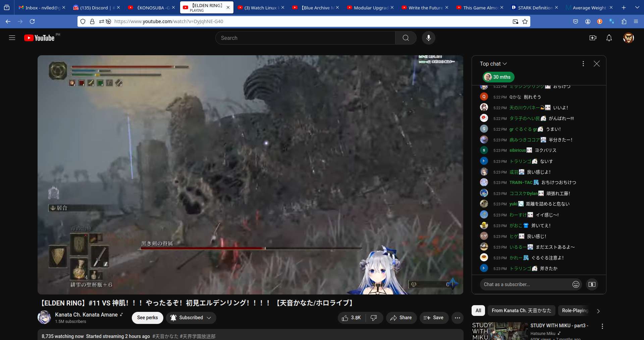Switch the Top chat mode dropdown
Screen dimensions: 644x340
(493, 64)
